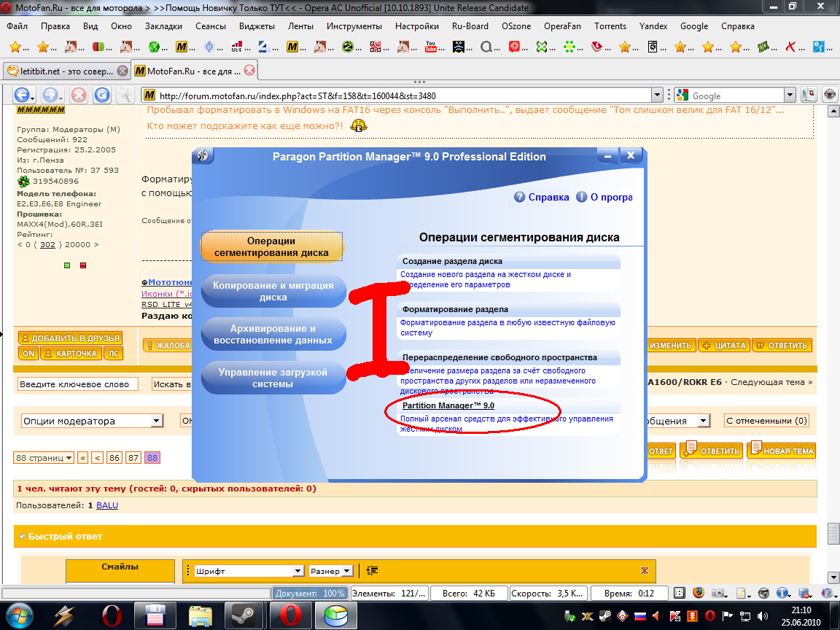The image size is (840, 630).
Task: Click the volume speaker icon in the system tray
Action: [x=763, y=616]
